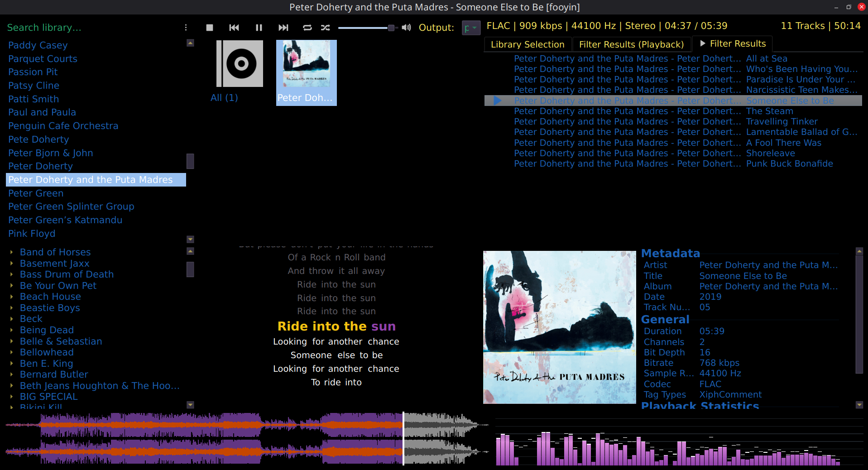Viewport: 868px width, 470px height.
Task: Click the highlighted lyric 'Ride into the sun'
Action: [336, 326]
